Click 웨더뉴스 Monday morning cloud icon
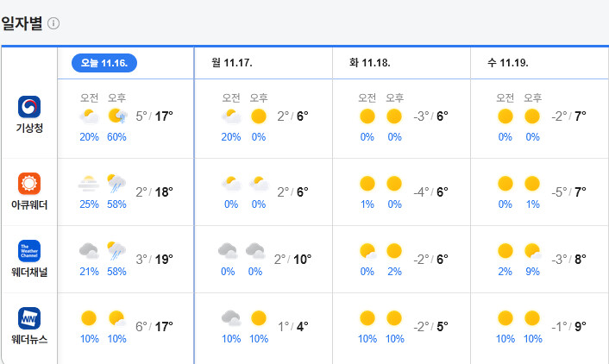 click(x=230, y=318)
